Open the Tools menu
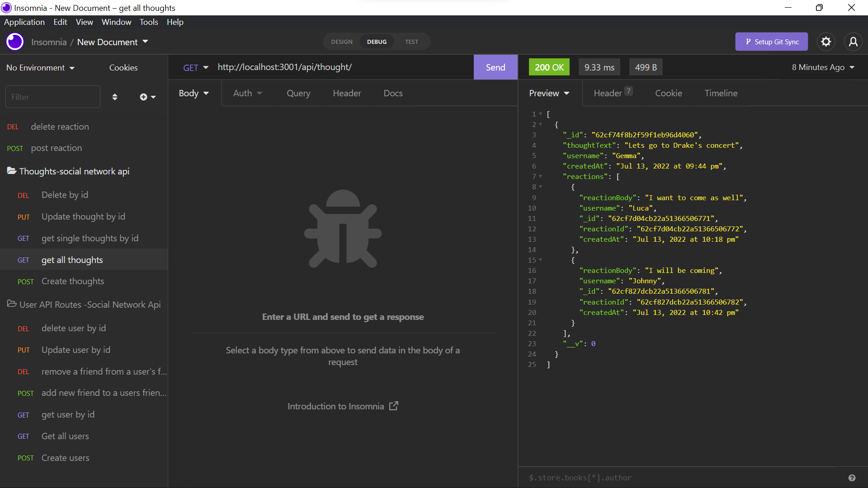 tap(149, 22)
